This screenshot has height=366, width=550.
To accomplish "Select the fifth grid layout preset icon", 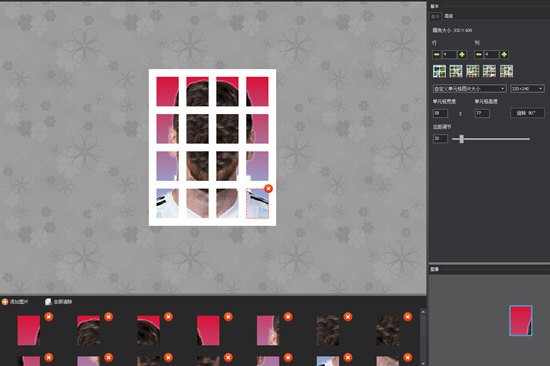I will [x=507, y=71].
